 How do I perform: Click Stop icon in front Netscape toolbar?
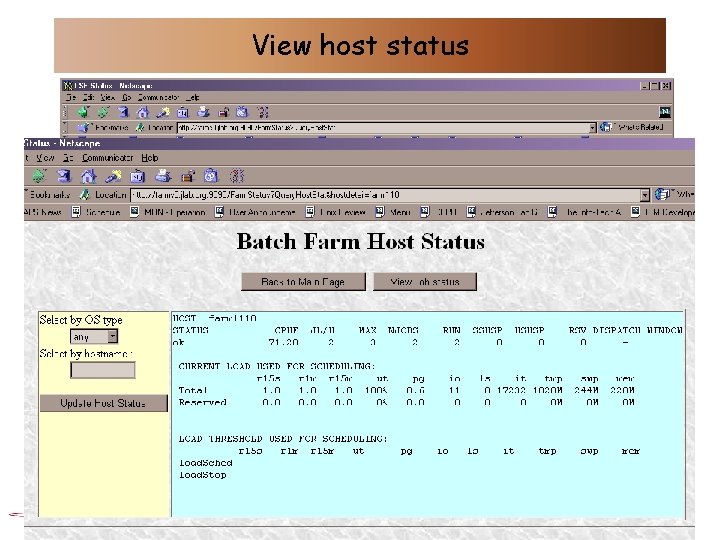point(237,176)
